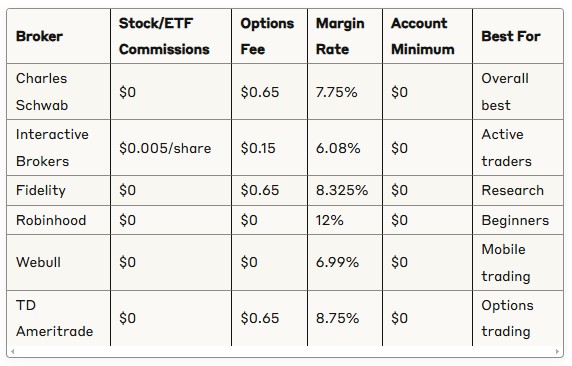
Task: Click the Options Fee column header
Action: click(x=270, y=36)
